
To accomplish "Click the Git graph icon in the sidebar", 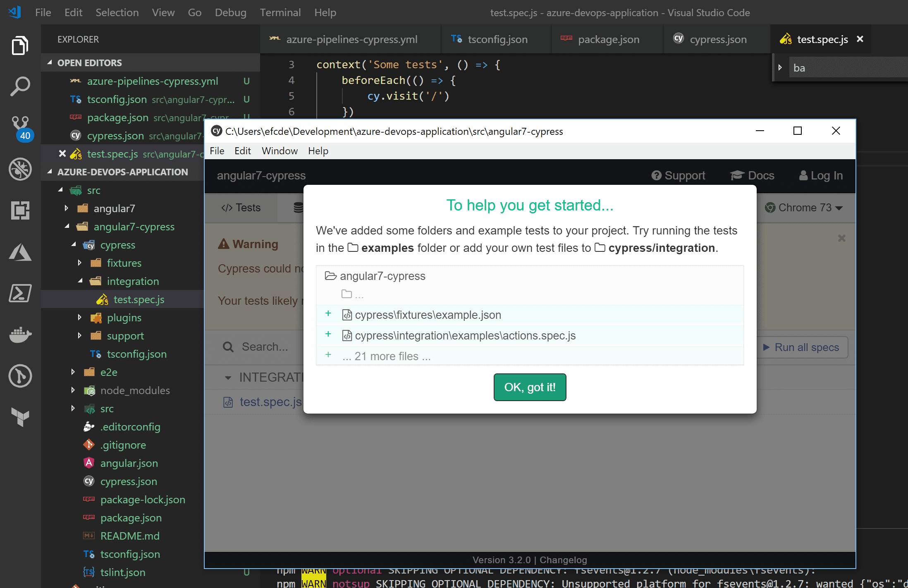I will click(x=19, y=376).
